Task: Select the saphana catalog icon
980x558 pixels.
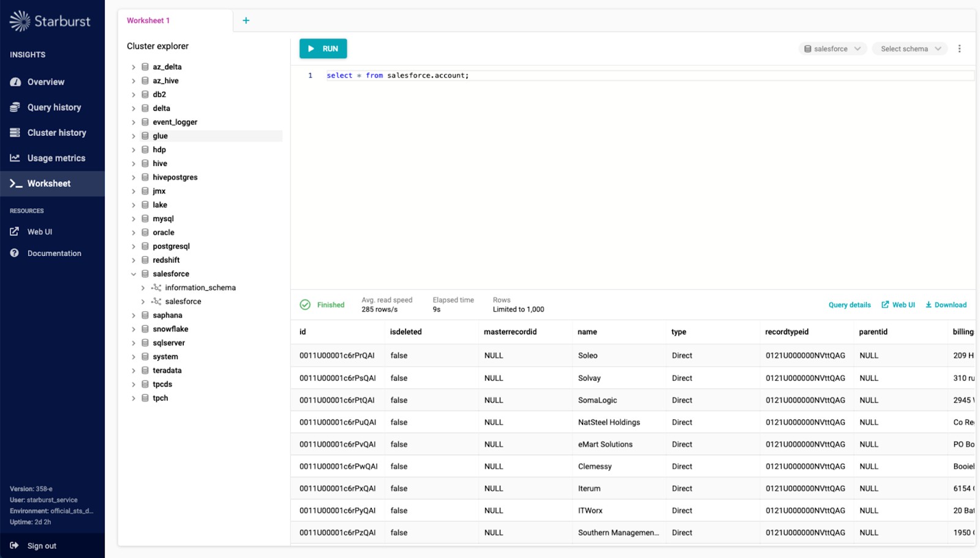Action: [x=145, y=315]
